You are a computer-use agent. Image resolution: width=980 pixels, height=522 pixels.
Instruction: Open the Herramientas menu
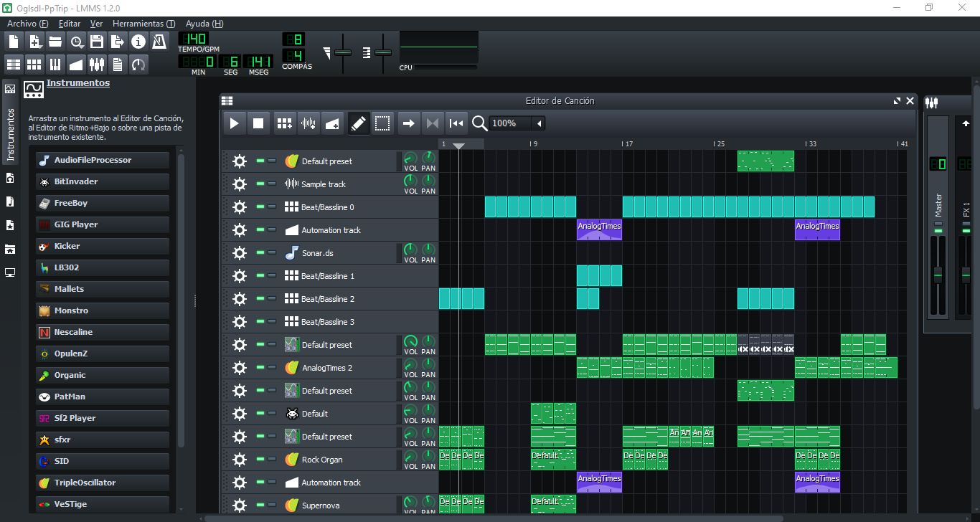coord(143,24)
